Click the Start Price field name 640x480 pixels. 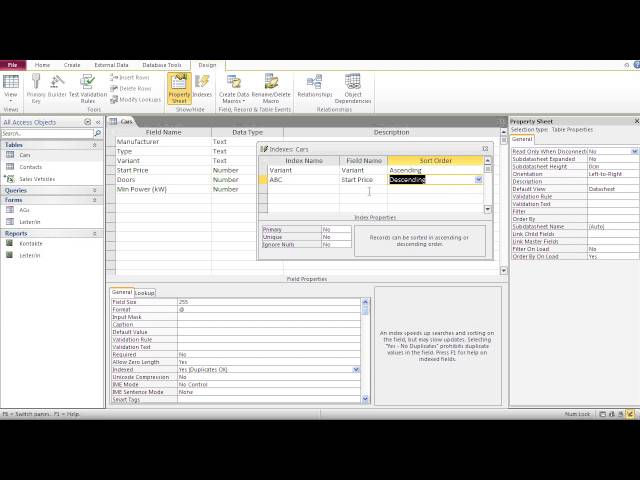[163, 170]
